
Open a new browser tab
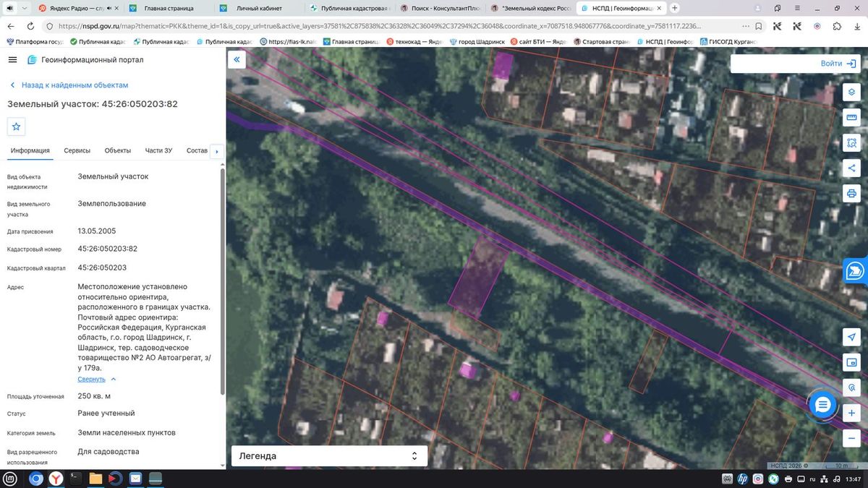[x=675, y=8]
